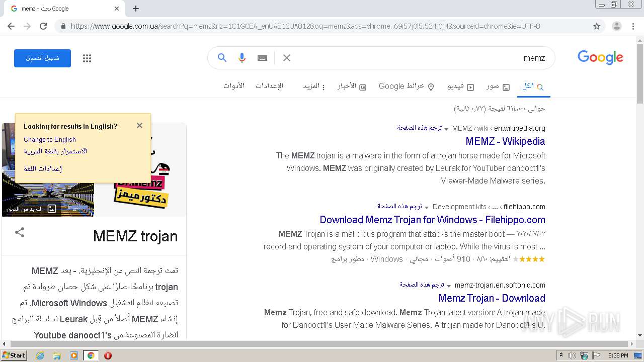Click the sign-in blue button
This screenshot has height=362, width=644.
coord(42,58)
